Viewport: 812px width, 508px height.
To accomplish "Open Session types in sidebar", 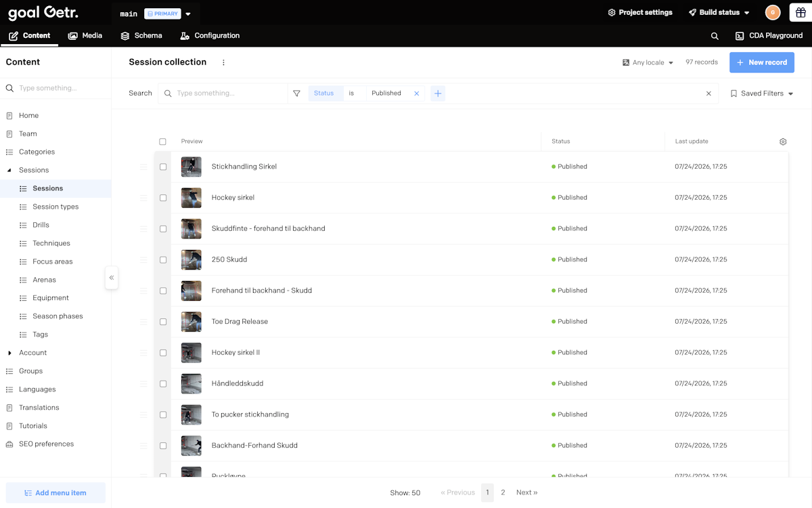I will pyautogui.click(x=55, y=207).
